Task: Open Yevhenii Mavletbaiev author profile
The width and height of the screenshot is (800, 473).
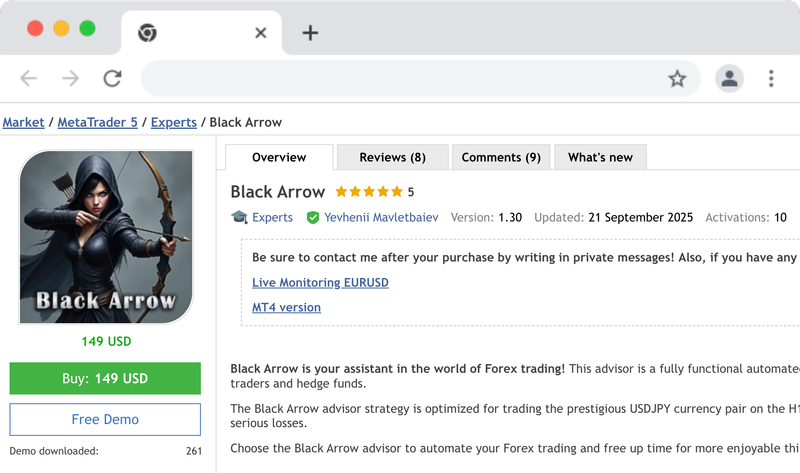Action: point(381,217)
